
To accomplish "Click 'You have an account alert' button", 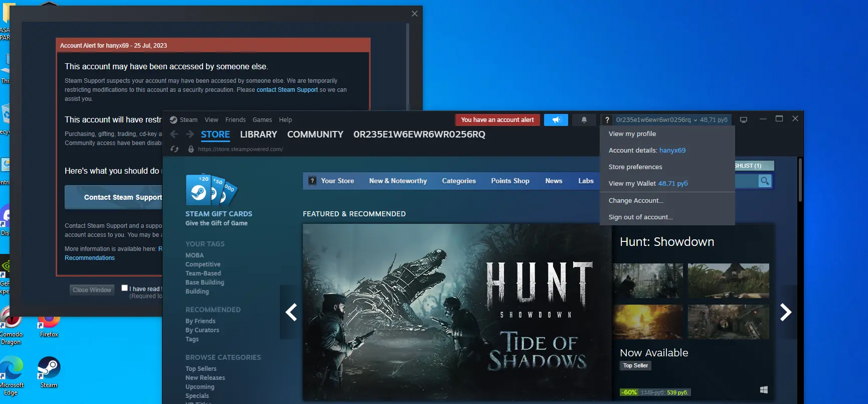I will pos(497,120).
